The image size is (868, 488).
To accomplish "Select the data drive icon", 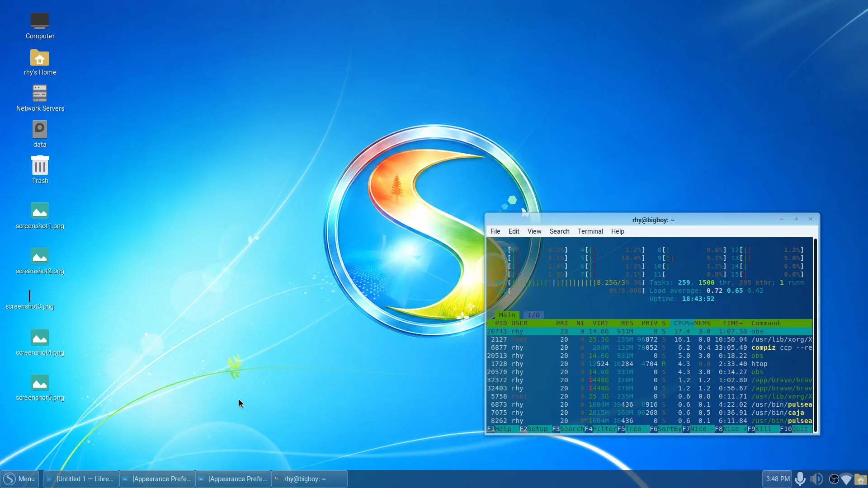I will 40,130.
